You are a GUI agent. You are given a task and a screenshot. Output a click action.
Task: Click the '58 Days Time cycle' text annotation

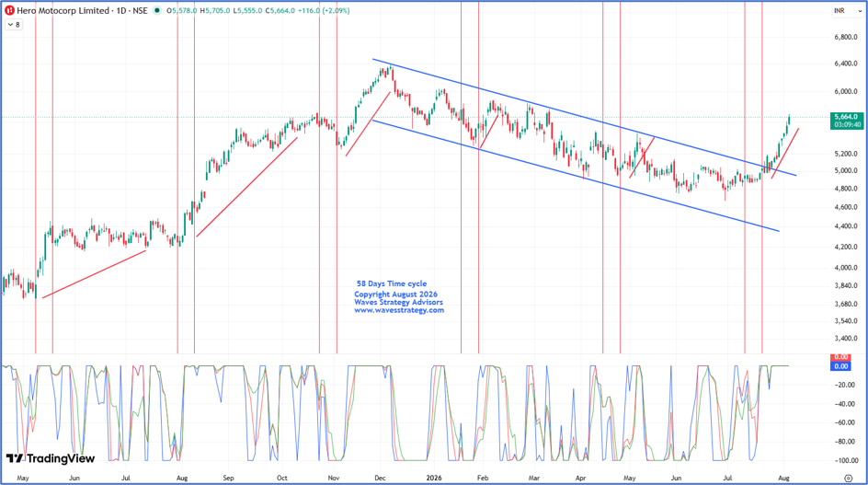click(x=392, y=283)
